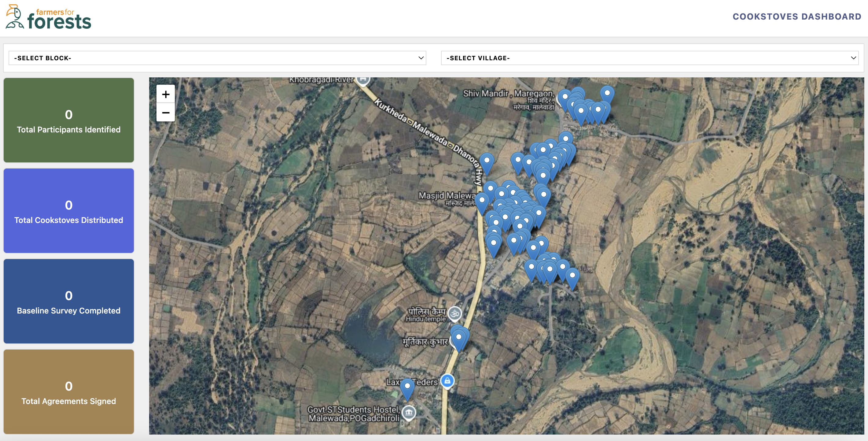Click the Shiv Mandir Maregaon map label
This screenshot has width=868, height=441.
tap(508, 94)
